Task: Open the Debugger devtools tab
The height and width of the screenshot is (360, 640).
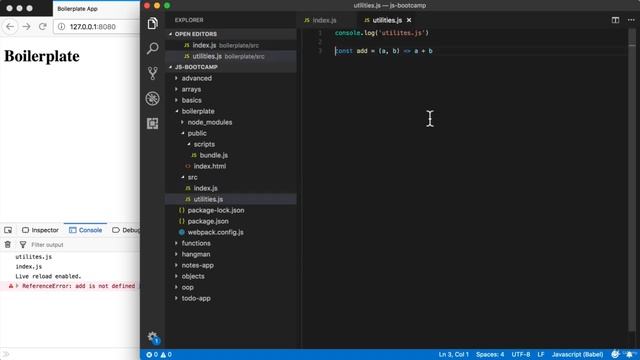Action: (x=126, y=230)
